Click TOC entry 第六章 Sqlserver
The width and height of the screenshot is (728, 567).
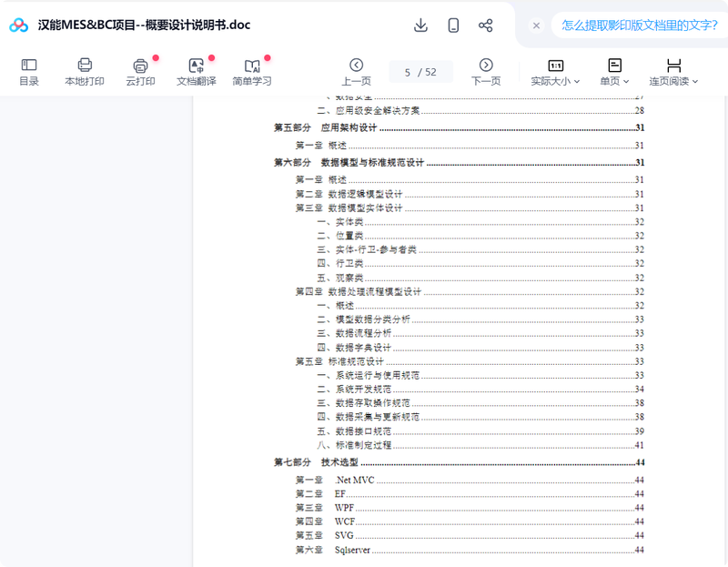470,550
